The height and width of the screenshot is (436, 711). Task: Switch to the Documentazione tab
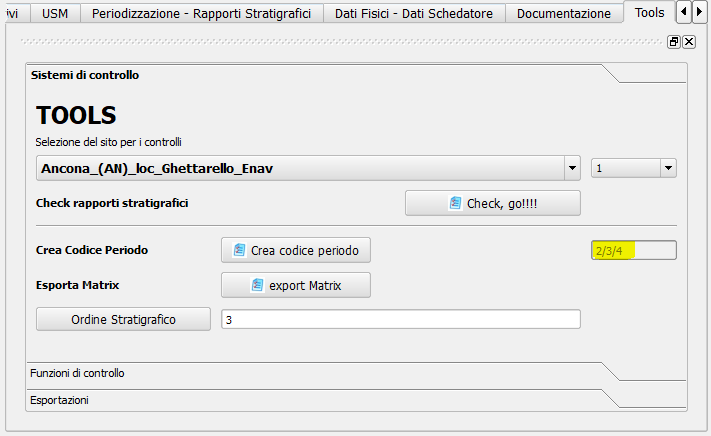pyautogui.click(x=564, y=14)
